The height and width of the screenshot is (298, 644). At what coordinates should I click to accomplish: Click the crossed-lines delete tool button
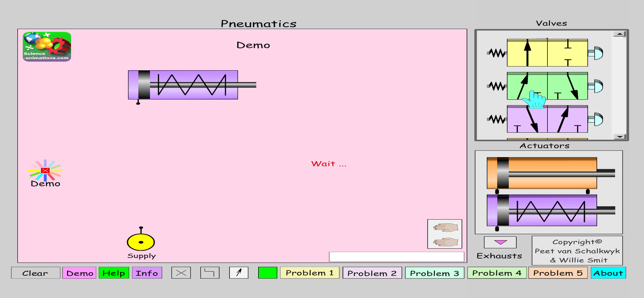click(181, 273)
